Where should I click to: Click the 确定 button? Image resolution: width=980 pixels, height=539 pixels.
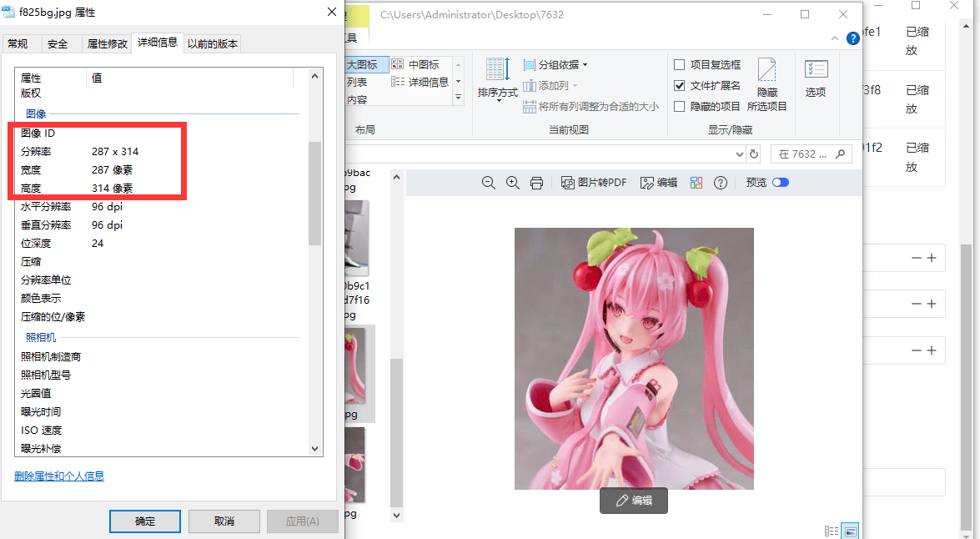(145, 521)
